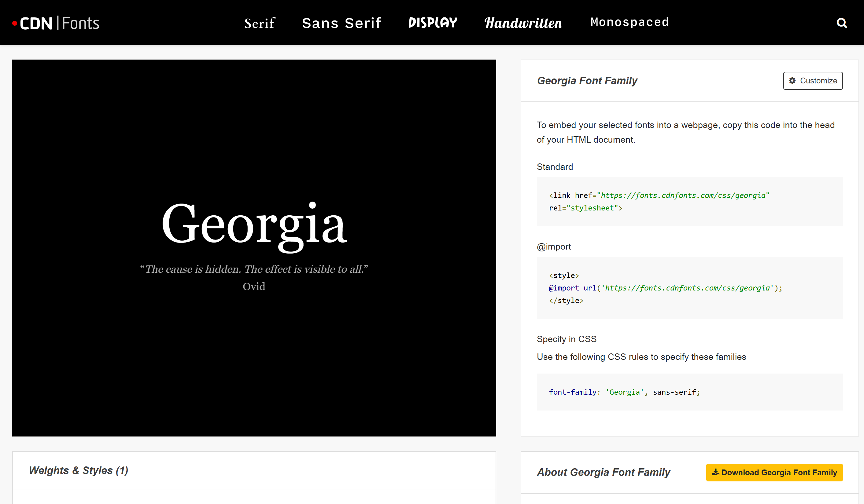This screenshot has width=864, height=504.
Task: Click the @import url code line
Action: tap(666, 288)
